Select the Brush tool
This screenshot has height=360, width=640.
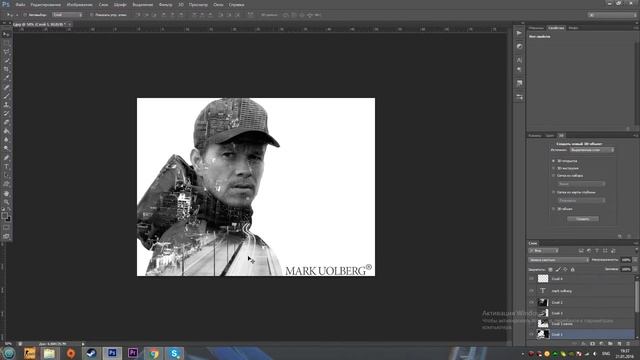6,96
